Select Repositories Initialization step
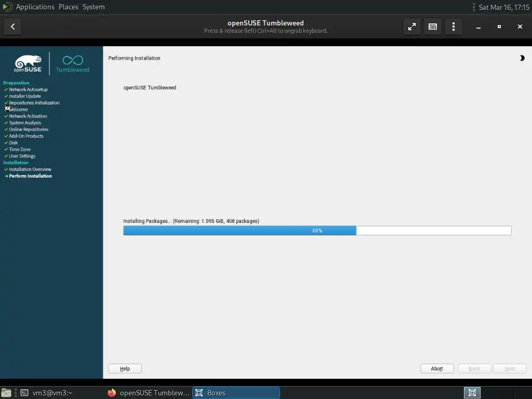This screenshot has height=399, width=532. [x=34, y=103]
